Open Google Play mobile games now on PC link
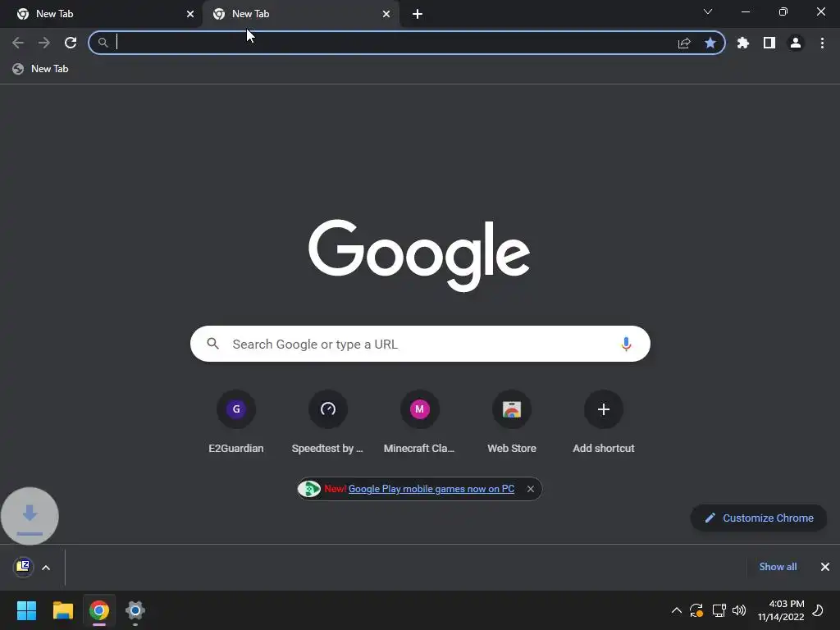 click(x=431, y=489)
